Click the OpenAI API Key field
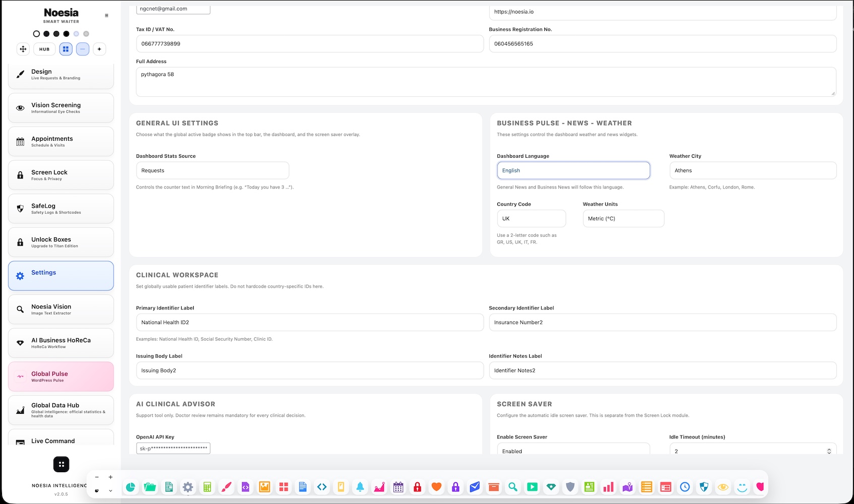This screenshot has width=854, height=504. pyautogui.click(x=173, y=448)
